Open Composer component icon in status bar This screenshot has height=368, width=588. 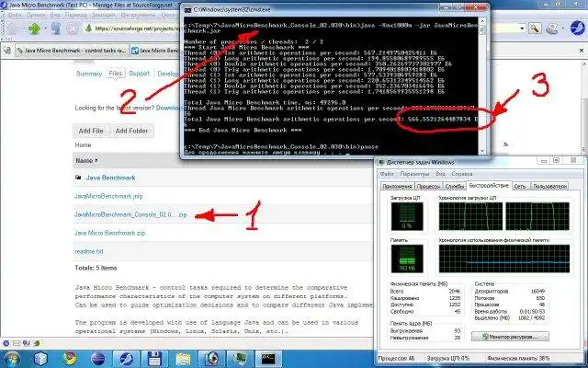(x=27, y=343)
